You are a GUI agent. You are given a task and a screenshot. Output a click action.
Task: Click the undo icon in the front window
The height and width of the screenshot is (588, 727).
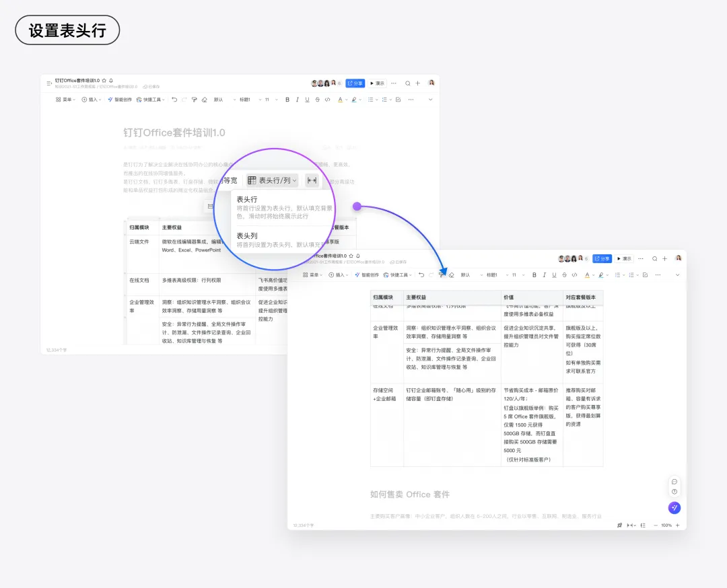[x=421, y=274]
